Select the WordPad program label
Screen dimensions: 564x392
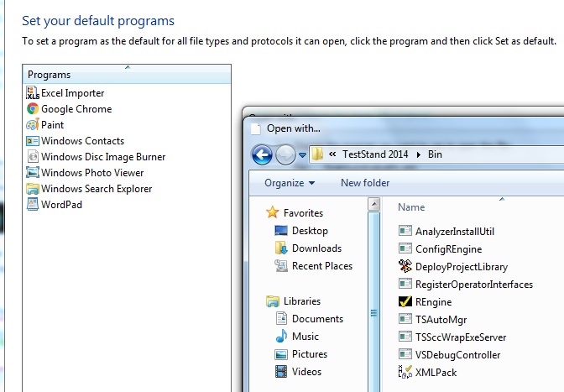coord(61,205)
